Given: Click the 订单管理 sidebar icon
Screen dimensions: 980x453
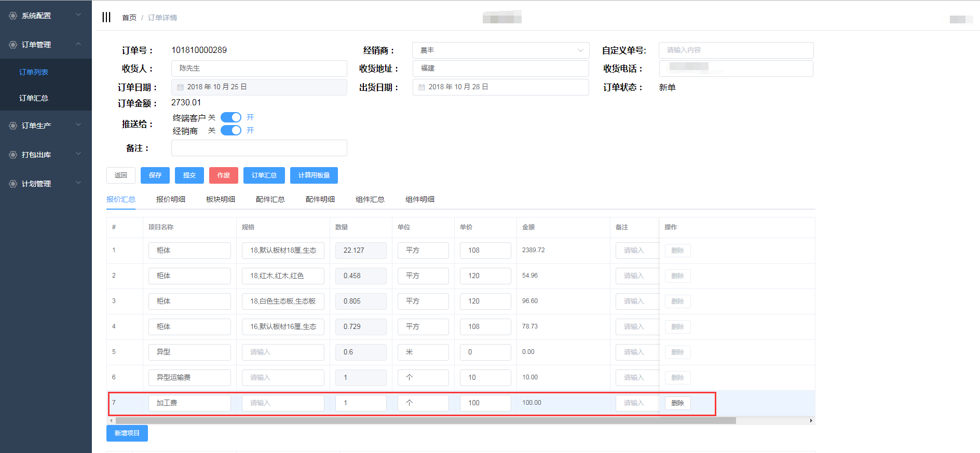Looking at the screenshot, I should [13, 45].
